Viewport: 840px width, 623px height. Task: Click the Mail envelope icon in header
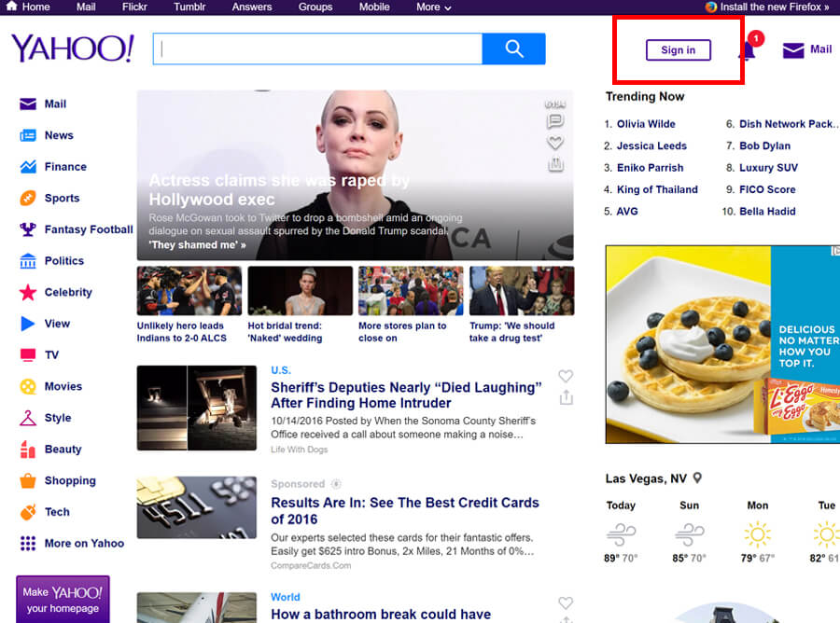click(x=792, y=49)
